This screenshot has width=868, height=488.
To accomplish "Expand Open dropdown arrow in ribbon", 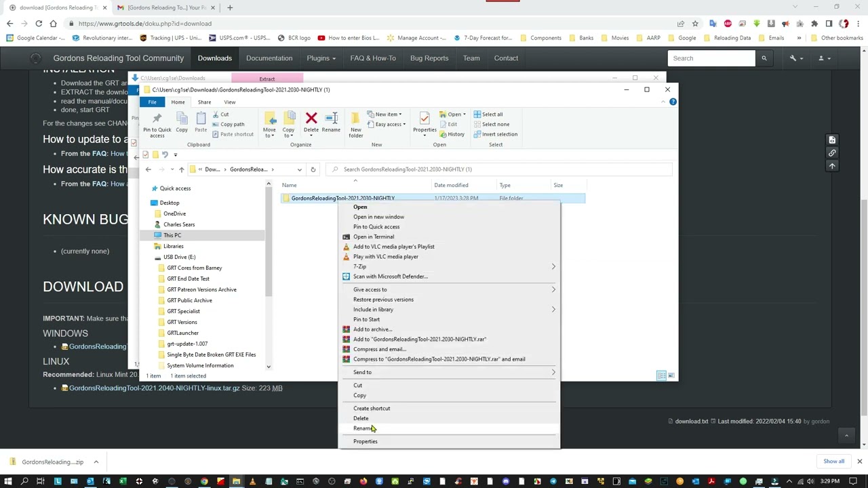I will coord(464,115).
